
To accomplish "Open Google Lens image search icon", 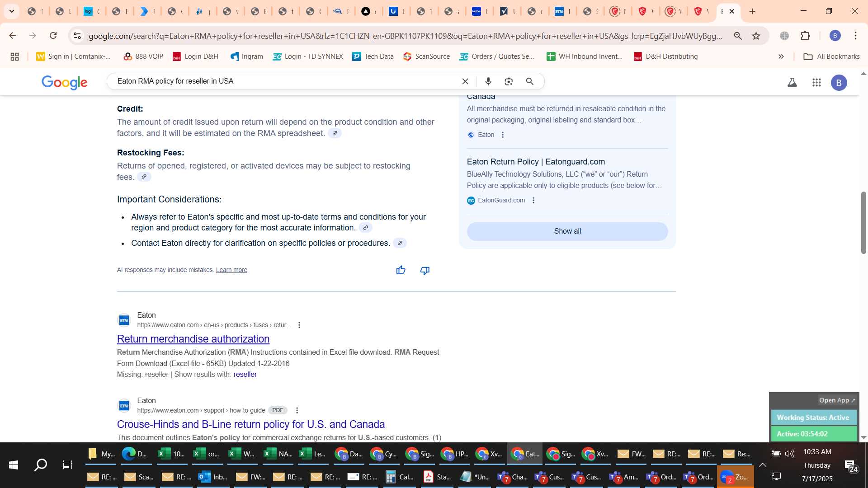I will pyautogui.click(x=509, y=81).
